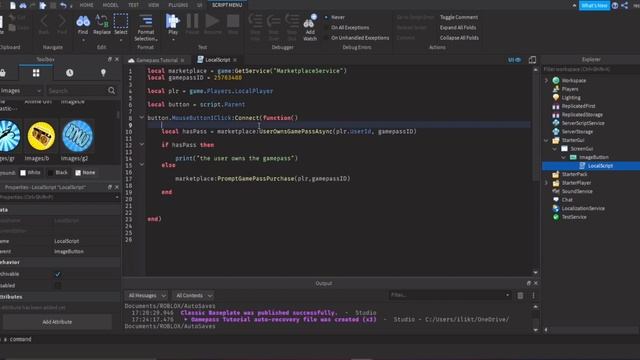Click Step Out debugger icon
Screen dimensions: 640x360
[x=292, y=21]
